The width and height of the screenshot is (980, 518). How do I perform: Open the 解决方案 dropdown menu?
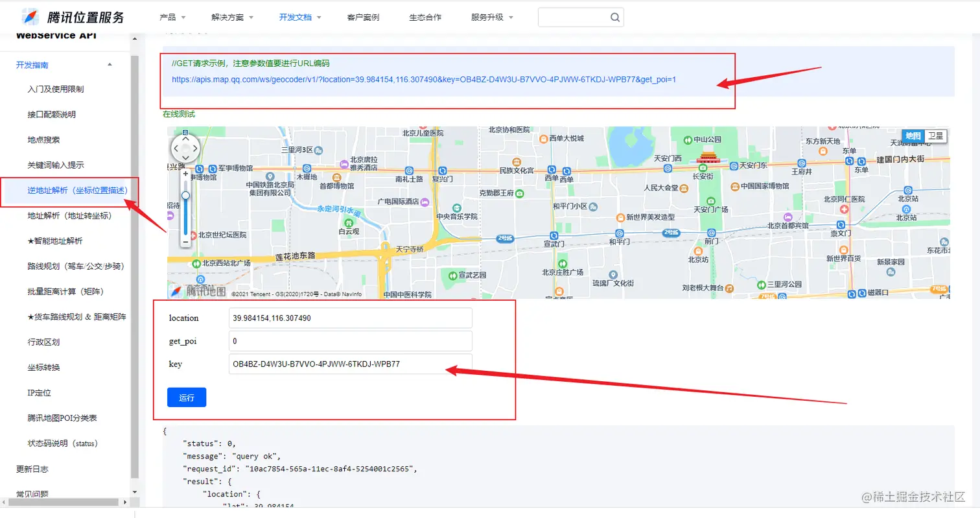[232, 18]
